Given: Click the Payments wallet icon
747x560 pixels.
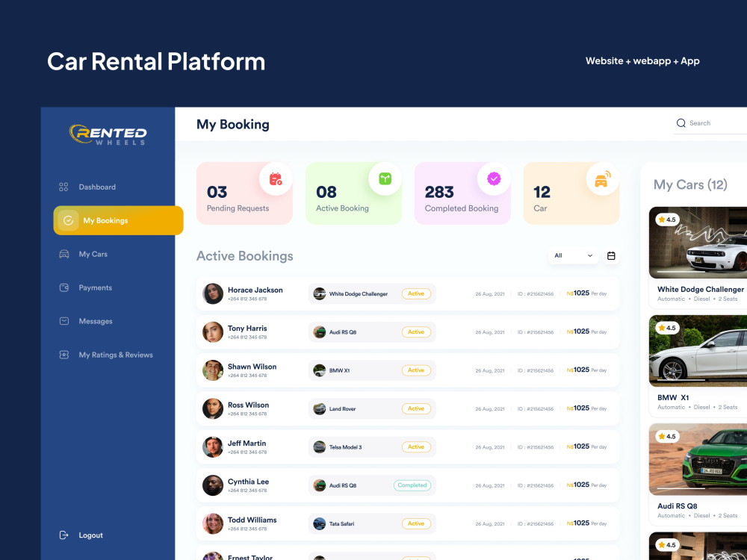Looking at the screenshot, I should pos(63,287).
